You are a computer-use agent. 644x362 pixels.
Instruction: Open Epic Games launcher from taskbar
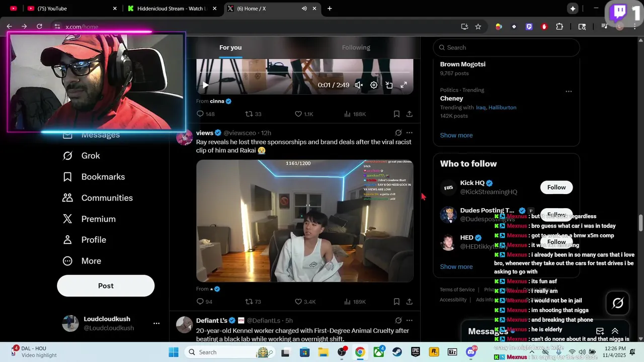click(x=416, y=352)
